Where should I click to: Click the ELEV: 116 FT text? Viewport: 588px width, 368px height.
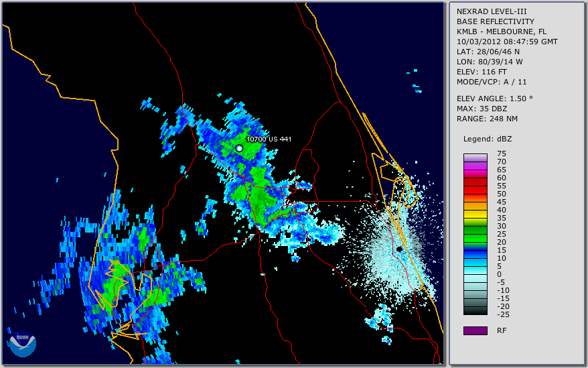[482, 72]
